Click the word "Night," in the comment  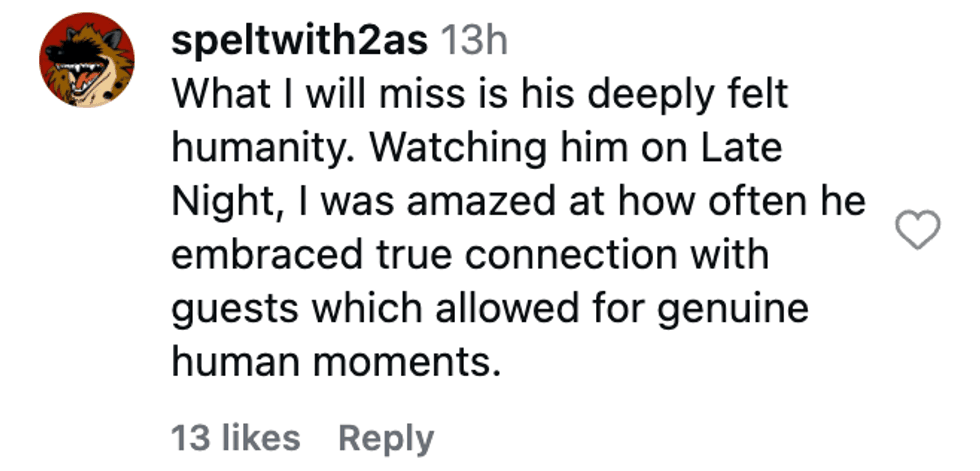pos(226,204)
